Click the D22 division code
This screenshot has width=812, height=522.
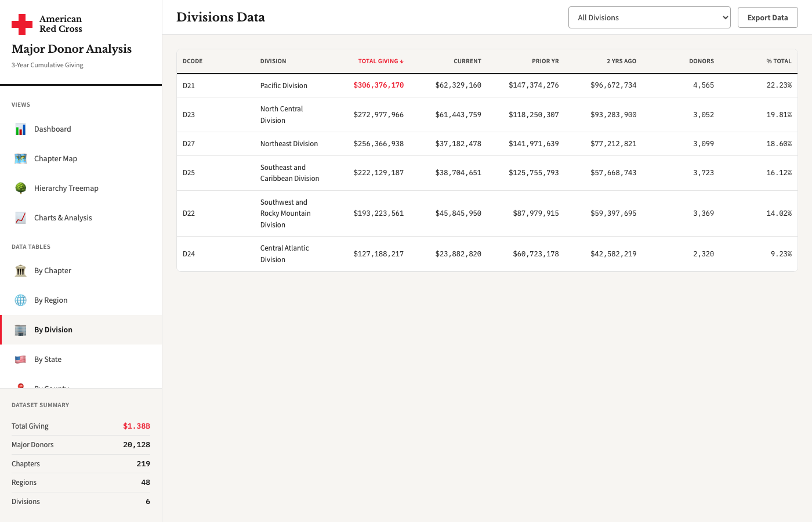188,213
